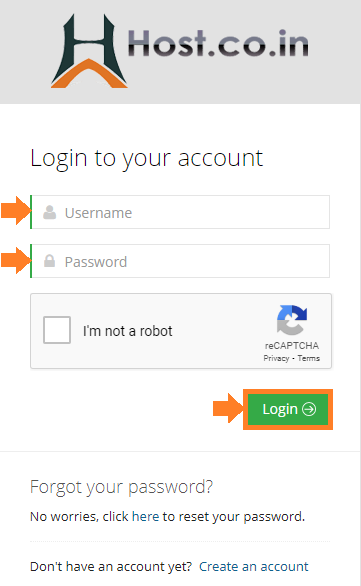
Task: Check the I'm not a robot checkbox
Action: click(x=57, y=330)
